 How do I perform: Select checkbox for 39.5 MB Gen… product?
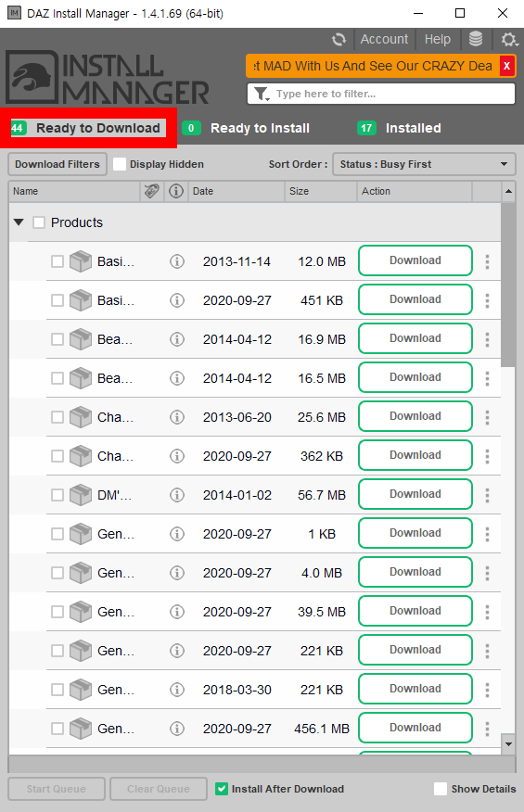(x=58, y=612)
